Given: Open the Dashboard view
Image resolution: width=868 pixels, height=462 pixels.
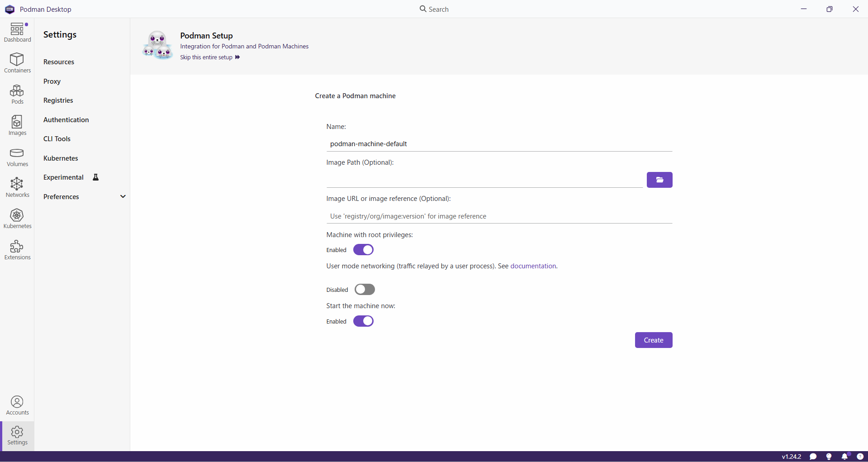Looking at the screenshot, I should coord(17,33).
